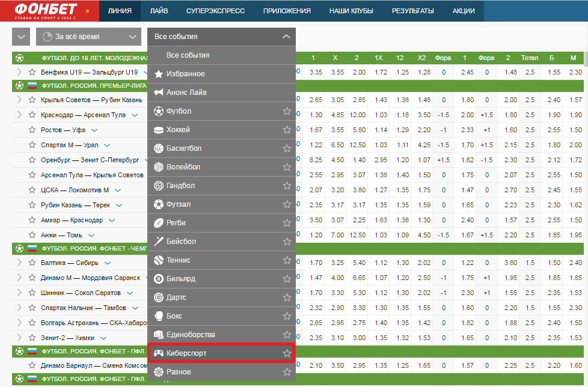This screenshot has width=588, height=387.
Task: Click the gamepad icon next to Киберспорт
Action: 159,353
